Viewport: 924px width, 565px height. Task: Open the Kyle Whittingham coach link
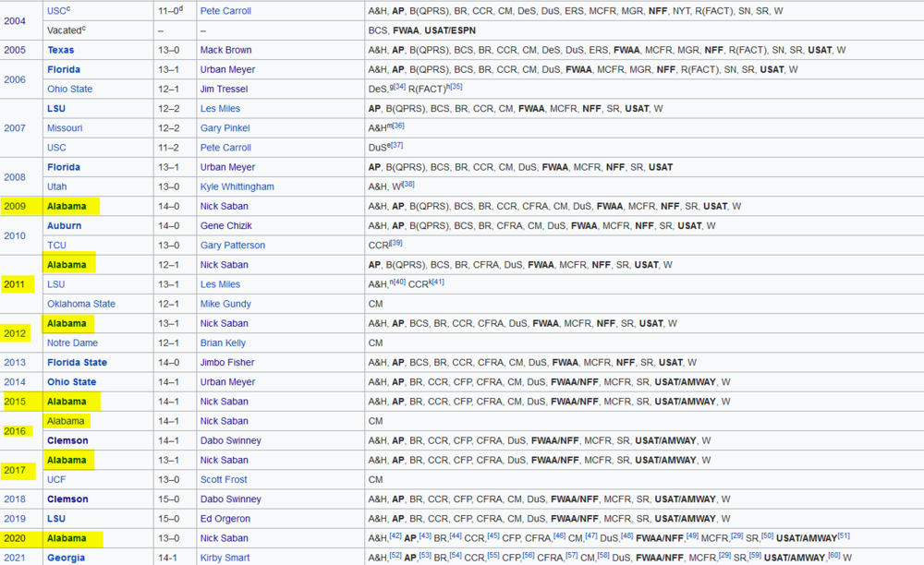click(x=237, y=186)
